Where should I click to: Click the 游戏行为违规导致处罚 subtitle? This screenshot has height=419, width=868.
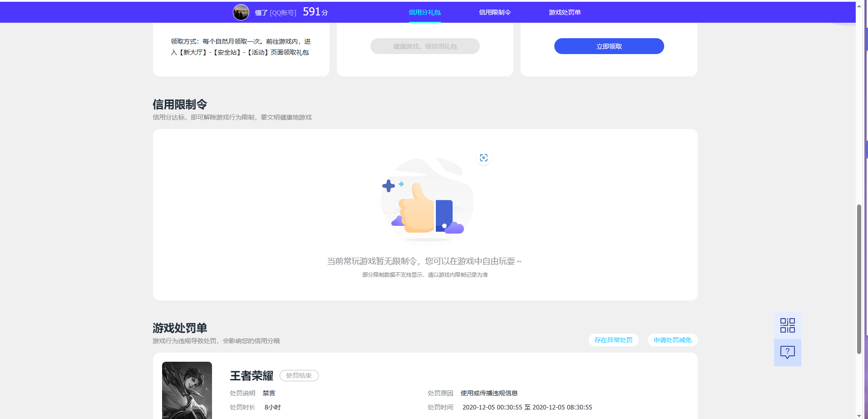pyautogui.click(x=216, y=341)
